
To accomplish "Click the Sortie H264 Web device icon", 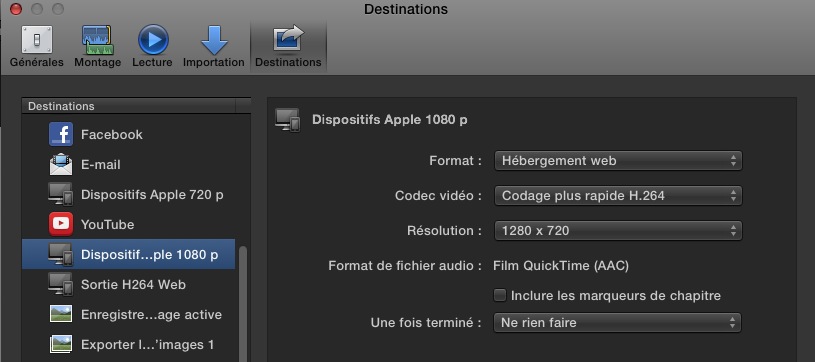I will point(61,285).
